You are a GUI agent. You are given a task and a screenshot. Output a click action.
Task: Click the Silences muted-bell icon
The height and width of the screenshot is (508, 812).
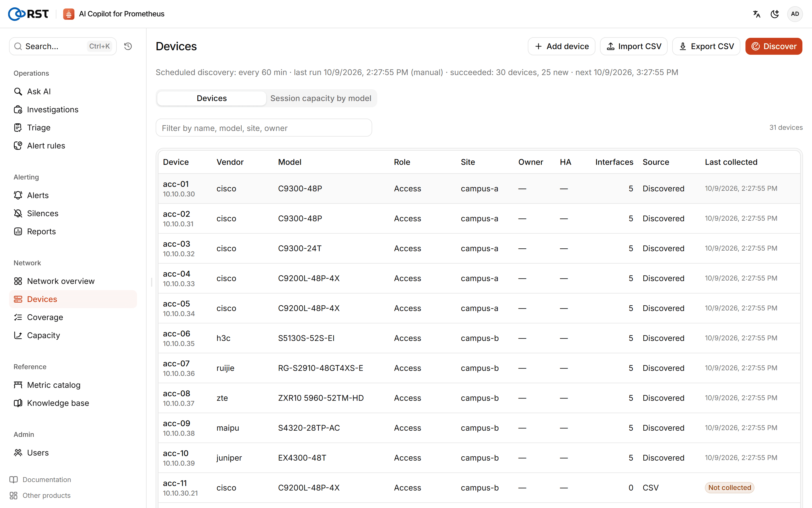(x=18, y=213)
